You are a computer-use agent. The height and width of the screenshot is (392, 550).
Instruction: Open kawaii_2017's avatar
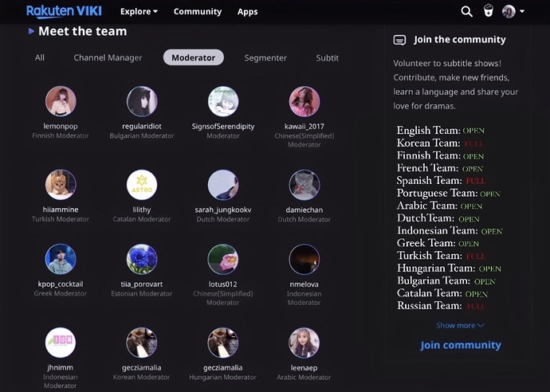[304, 101]
